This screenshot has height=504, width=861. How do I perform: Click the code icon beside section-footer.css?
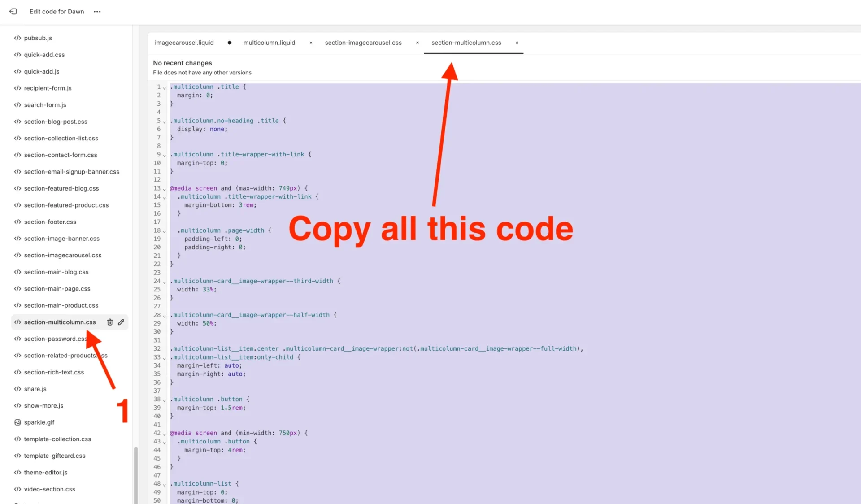(x=17, y=222)
